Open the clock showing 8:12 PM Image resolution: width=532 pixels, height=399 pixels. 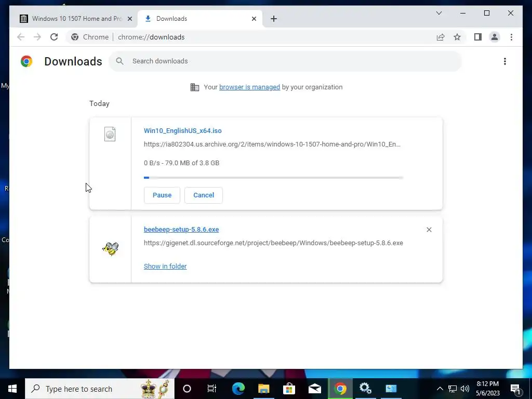coord(487,389)
